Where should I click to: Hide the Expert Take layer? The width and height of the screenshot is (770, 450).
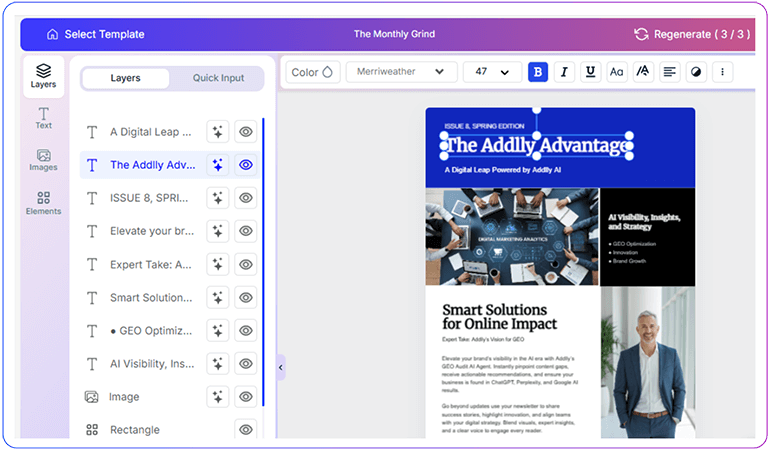246,264
